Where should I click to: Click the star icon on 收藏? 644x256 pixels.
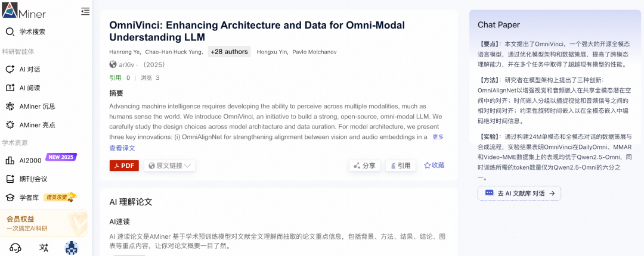click(427, 166)
